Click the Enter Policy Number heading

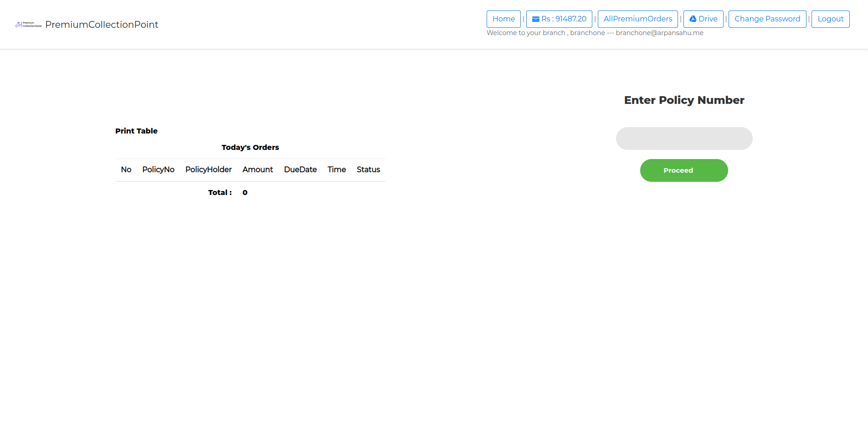[x=684, y=100]
